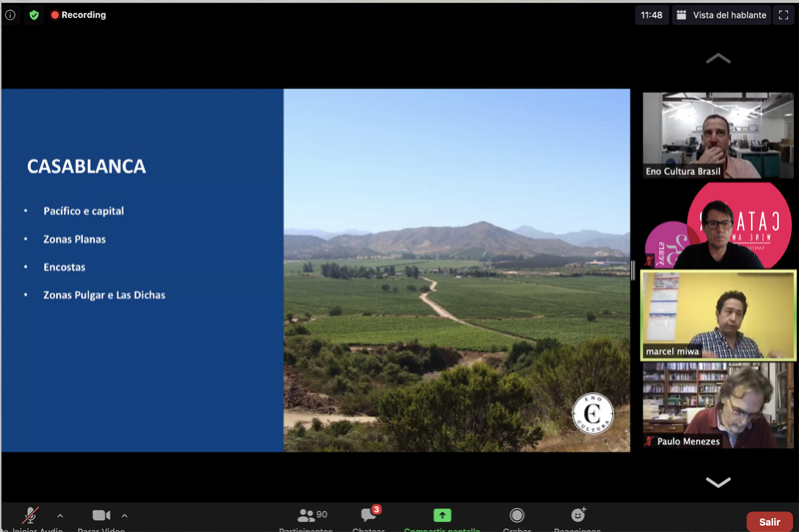Click the CASABLANCA slide title
The width and height of the screenshot is (799, 532).
click(86, 167)
